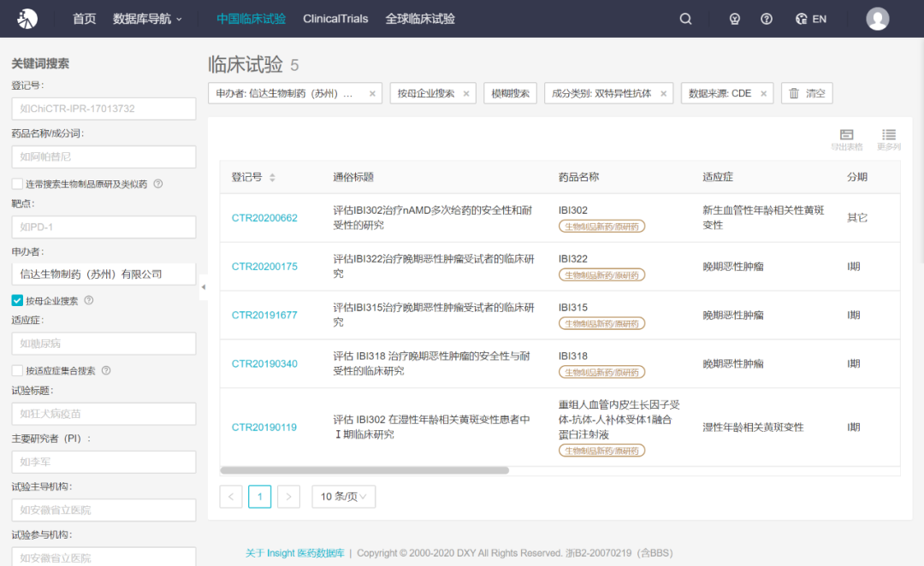This screenshot has height=566, width=924.
Task: Focus the 主要研究者 (PI) input field
Action: click(x=104, y=463)
